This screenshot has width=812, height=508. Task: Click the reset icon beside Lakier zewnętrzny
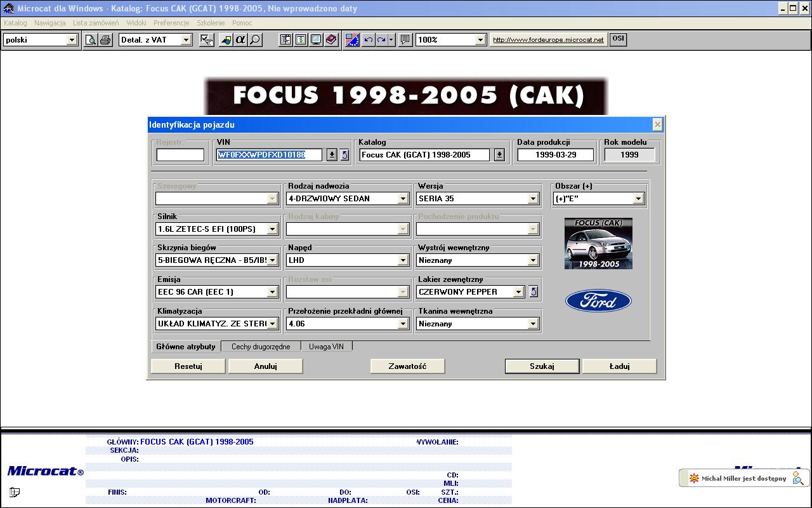(x=534, y=291)
